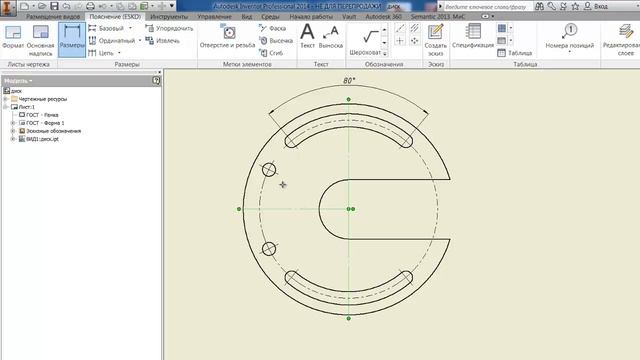640x360 pixels.
Task: Open dropdown beside the revision table icon
Action: point(511,40)
